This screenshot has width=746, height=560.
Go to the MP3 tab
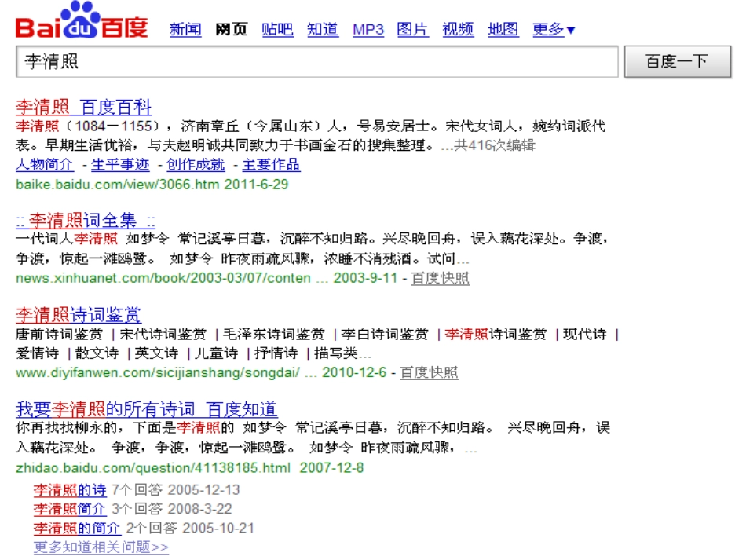[x=368, y=30]
